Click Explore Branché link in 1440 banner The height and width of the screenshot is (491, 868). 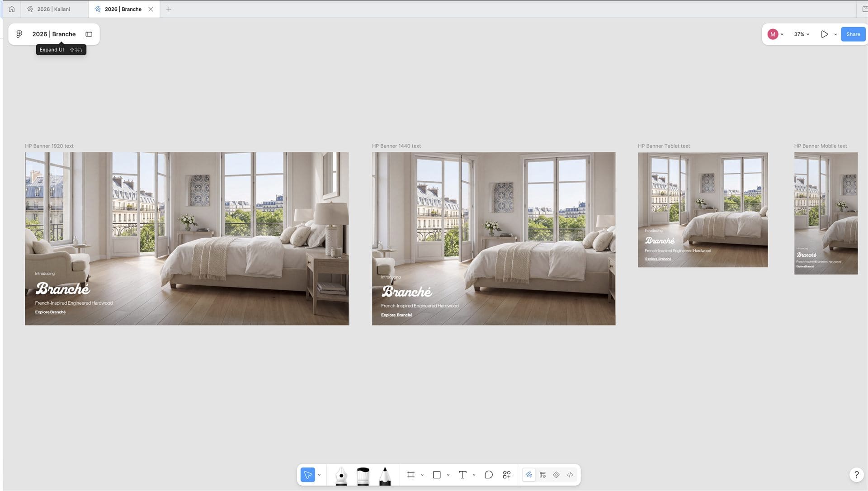pos(396,315)
